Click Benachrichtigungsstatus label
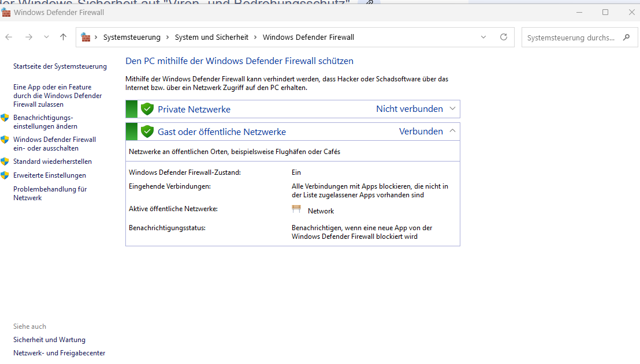 pyautogui.click(x=168, y=228)
